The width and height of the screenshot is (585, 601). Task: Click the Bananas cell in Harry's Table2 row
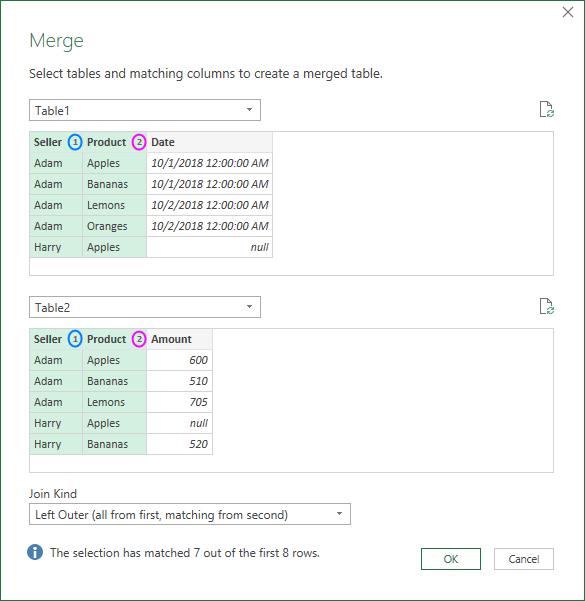click(114, 444)
